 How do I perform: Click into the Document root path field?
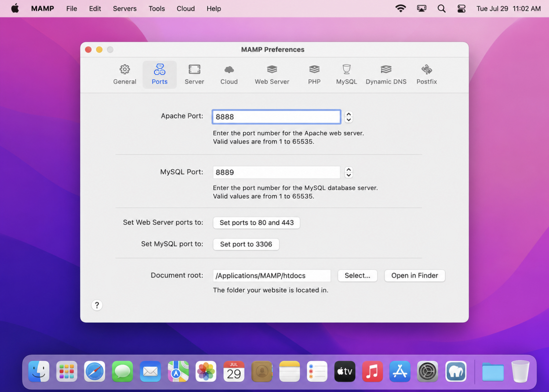click(x=272, y=276)
